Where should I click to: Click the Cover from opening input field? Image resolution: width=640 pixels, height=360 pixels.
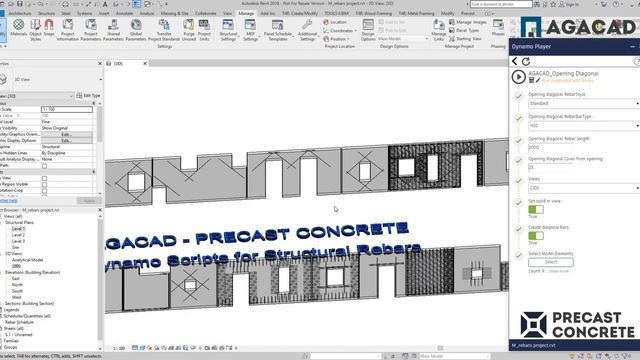click(x=551, y=167)
